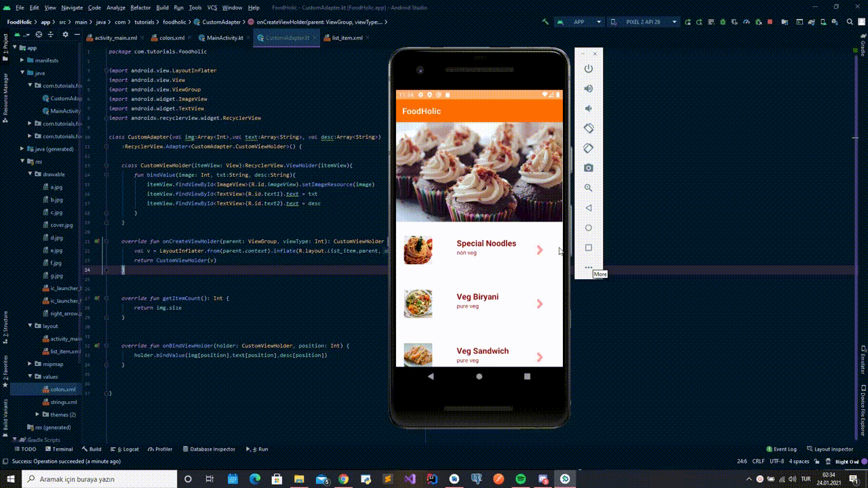Screen dimensions: 868x488
Task: Open the Logcat tool window
Action: [125, 449]
